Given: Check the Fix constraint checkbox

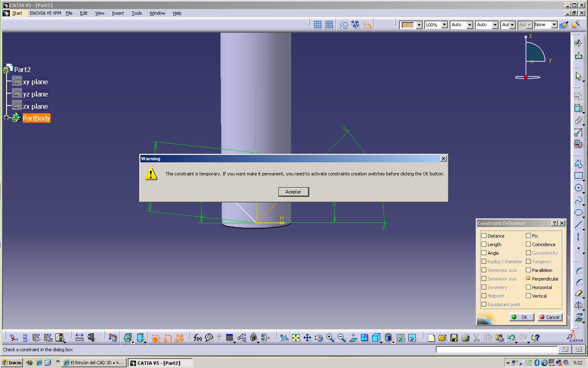Looking at the screenshot, I should (528, 236).
